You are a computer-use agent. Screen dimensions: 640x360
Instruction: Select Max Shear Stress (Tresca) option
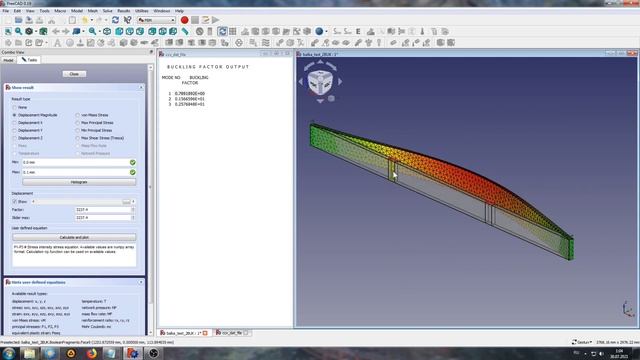click(x=78, y=138)
